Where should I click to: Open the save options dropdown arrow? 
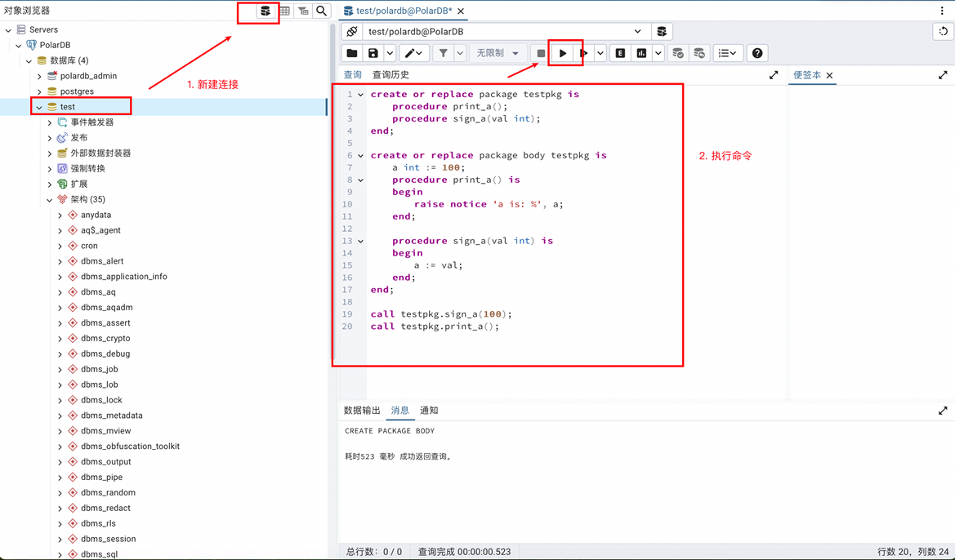click(389, 53)
